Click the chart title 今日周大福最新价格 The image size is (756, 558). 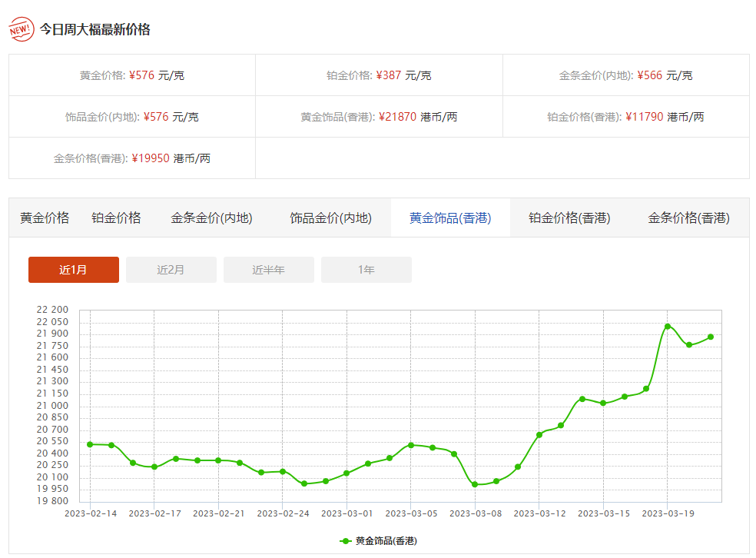[x=97, y=30]
